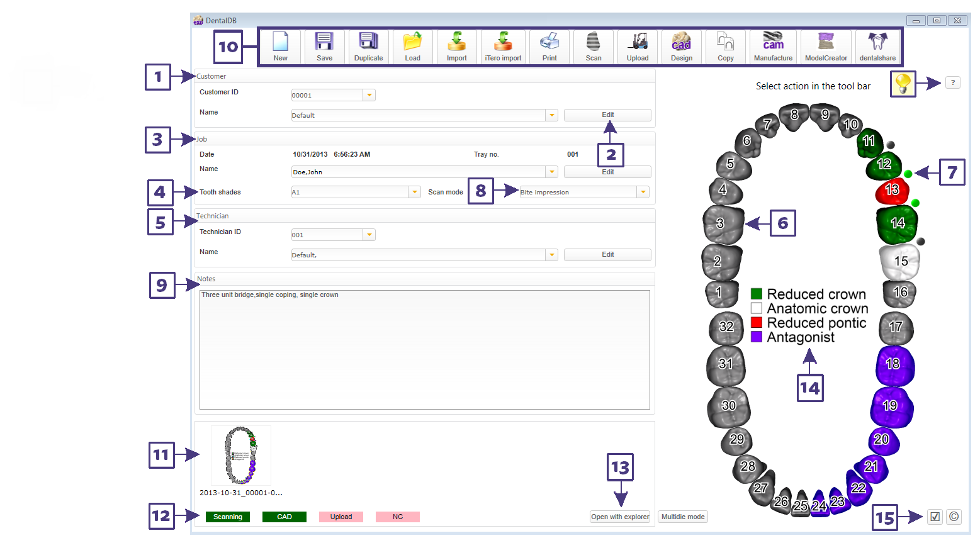Click the Tray no. value 001
The width and height of the screenshot is (980, 538).
(573, 154)
